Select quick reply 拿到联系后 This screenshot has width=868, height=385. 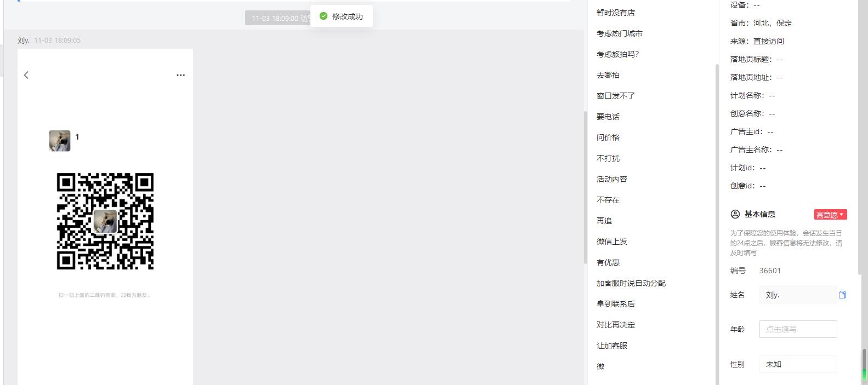point(616,304)
